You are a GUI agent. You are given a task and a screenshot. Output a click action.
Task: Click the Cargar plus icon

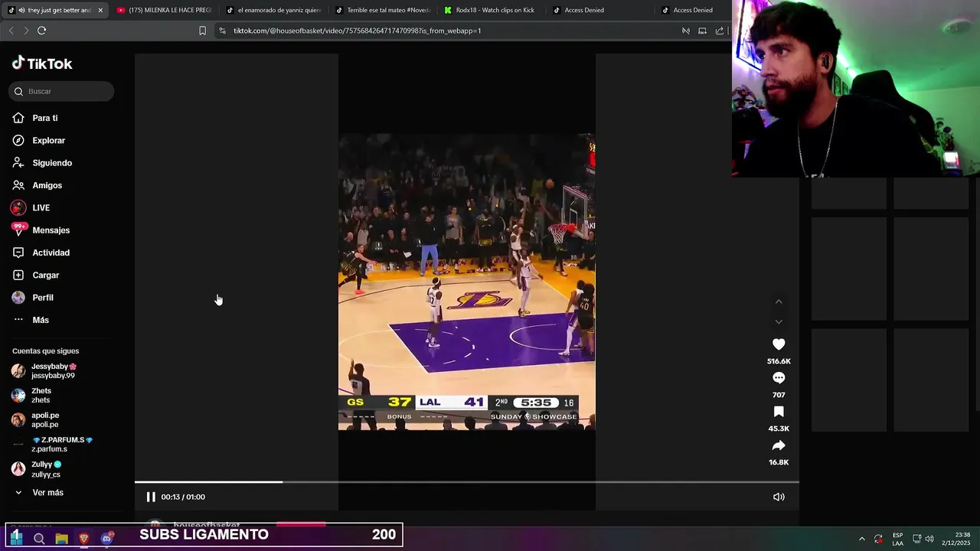coord(18,275)
